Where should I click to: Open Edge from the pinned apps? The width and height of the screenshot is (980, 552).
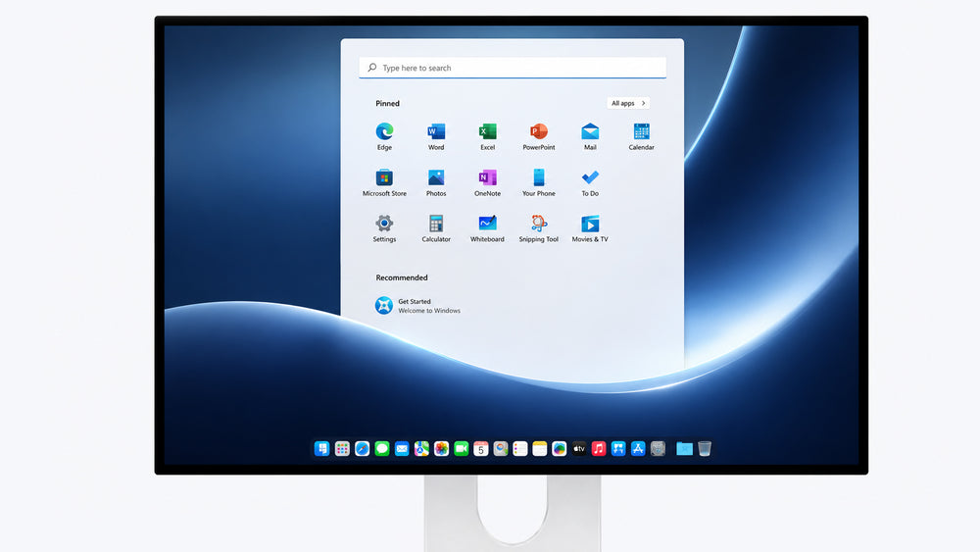pyautogui.click(x=384, y=132)
